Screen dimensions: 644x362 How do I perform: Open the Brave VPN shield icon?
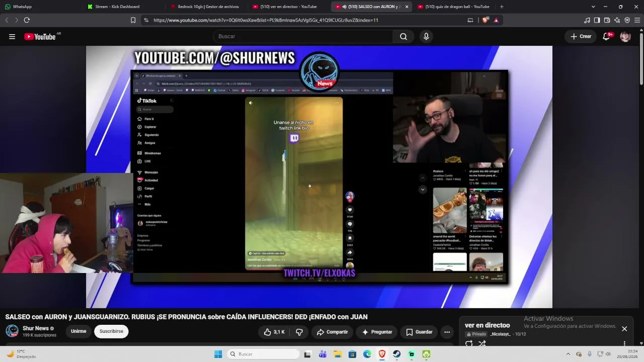[x=627, y=20]
